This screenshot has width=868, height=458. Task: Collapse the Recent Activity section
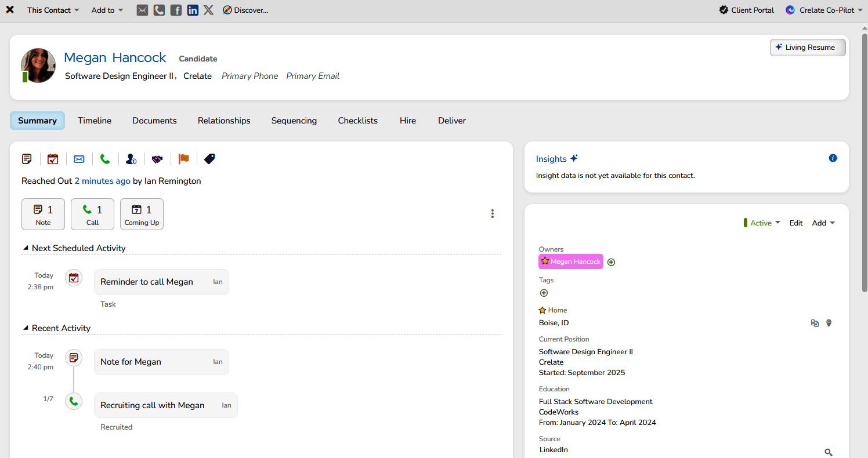click(26, 328)
